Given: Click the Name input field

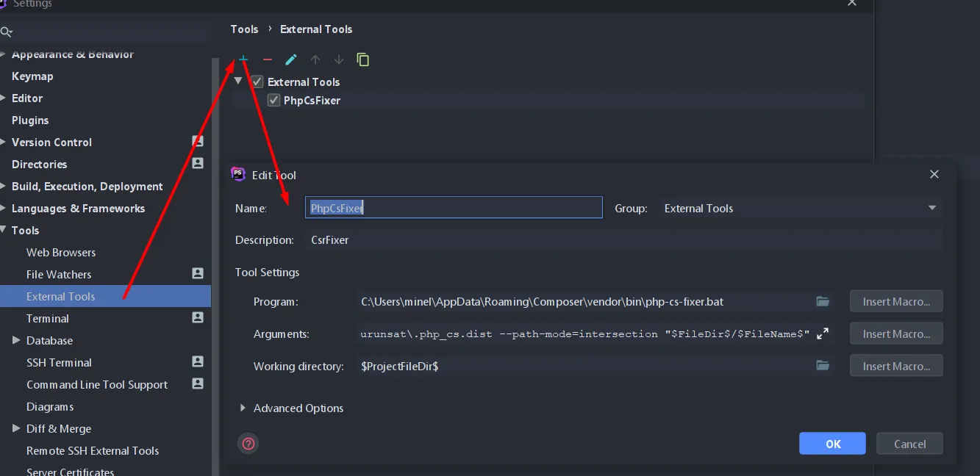Looking at the screenshot, I should (x=454, y=208).
